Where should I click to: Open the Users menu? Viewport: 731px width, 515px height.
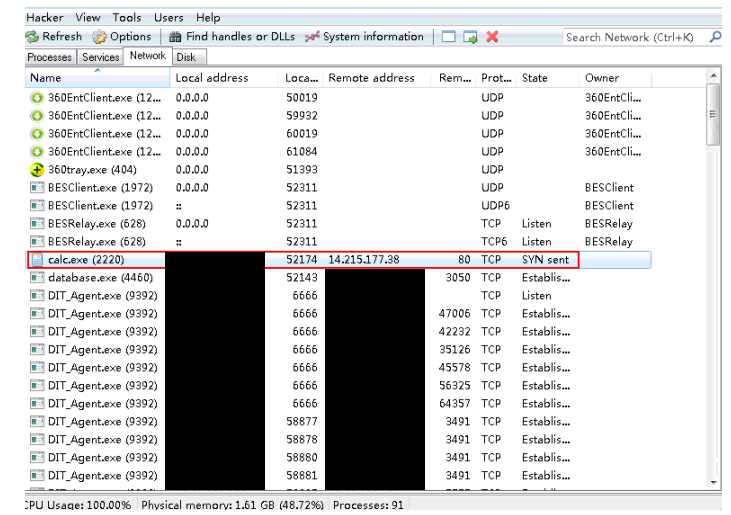pyautogui.click(x=169, y=18)
